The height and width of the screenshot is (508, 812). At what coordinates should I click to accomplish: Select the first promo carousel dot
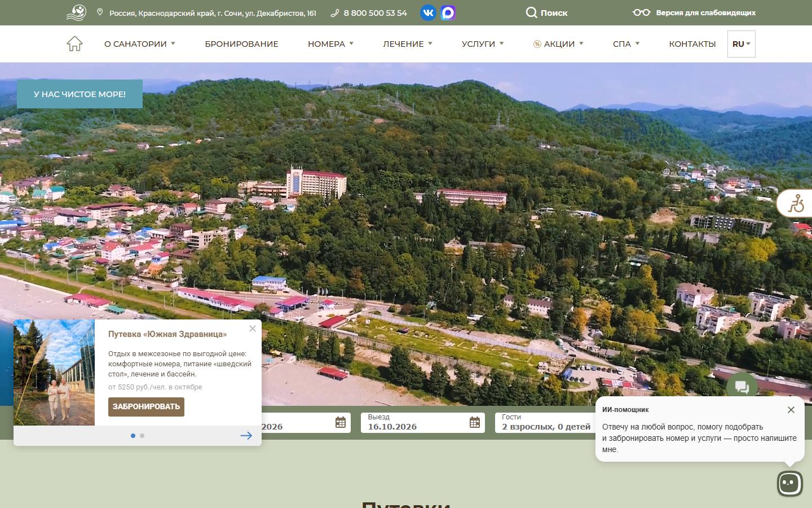click(133, 436)
